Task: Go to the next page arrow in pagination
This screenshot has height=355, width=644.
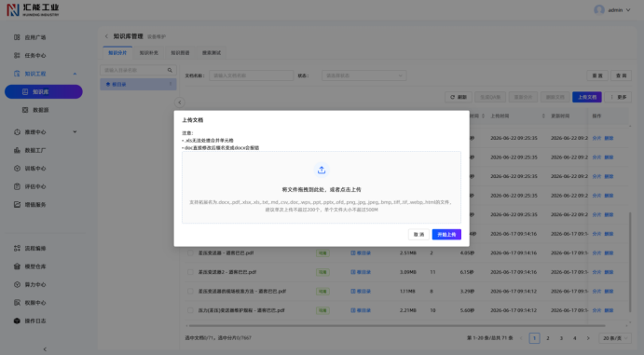Action: [588, 338]
